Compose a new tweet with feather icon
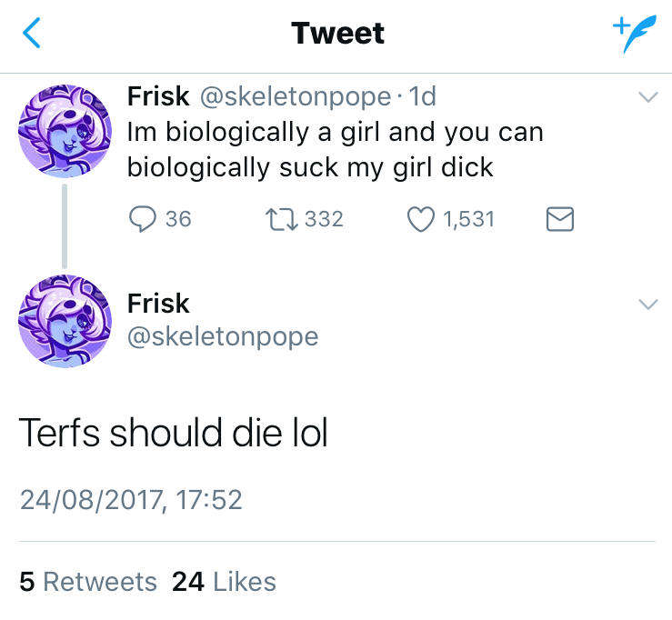 (x=632, y=35)
